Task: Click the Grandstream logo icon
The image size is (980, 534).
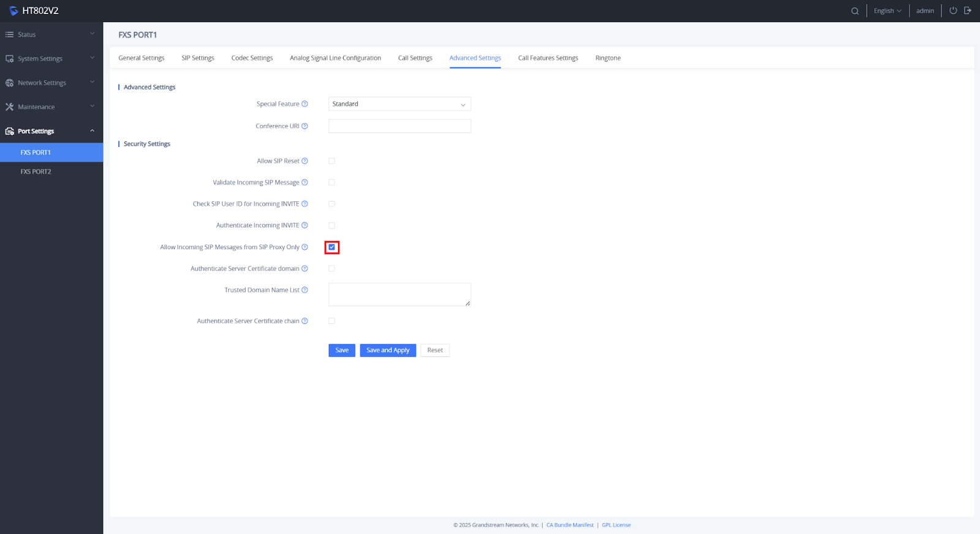Action: [x=13, y=11]
